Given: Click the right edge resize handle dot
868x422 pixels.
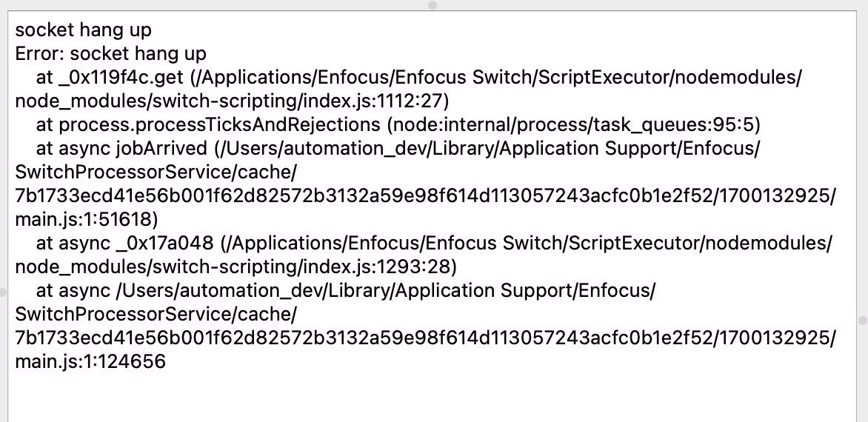Looking at the screenshot, I should (x=862, y=321).
